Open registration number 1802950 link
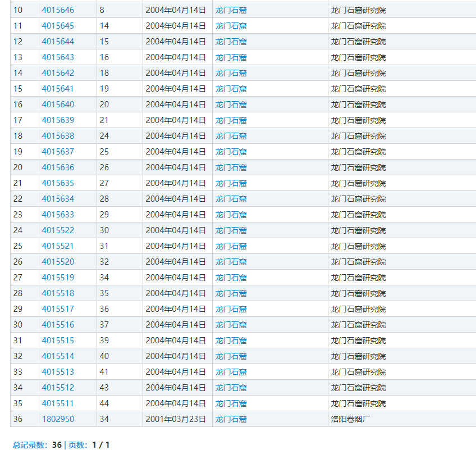The height and width of the screenshot is (454, 476). pyautogui.click(x=58, y=419)
